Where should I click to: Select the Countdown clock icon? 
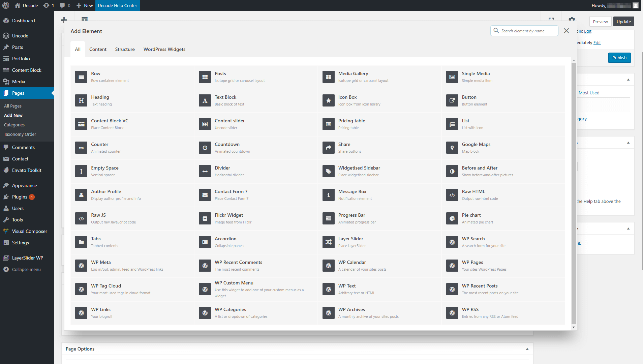(x=205, y=148)
